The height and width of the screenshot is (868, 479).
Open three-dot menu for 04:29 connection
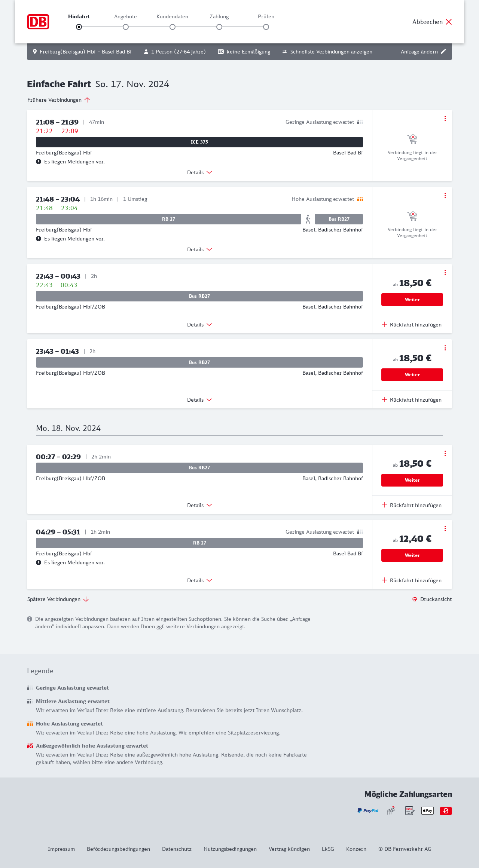click(445, 528)
